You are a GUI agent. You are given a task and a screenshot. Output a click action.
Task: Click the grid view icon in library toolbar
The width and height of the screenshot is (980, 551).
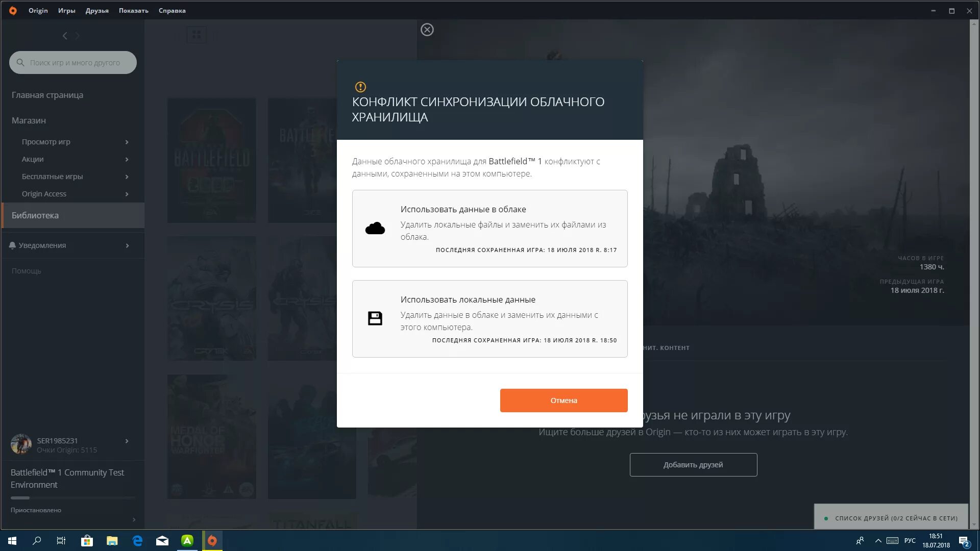point(197,35)
